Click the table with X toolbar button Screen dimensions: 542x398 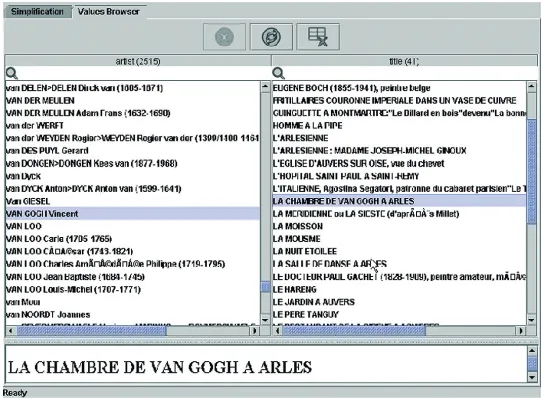pos(318,37)
